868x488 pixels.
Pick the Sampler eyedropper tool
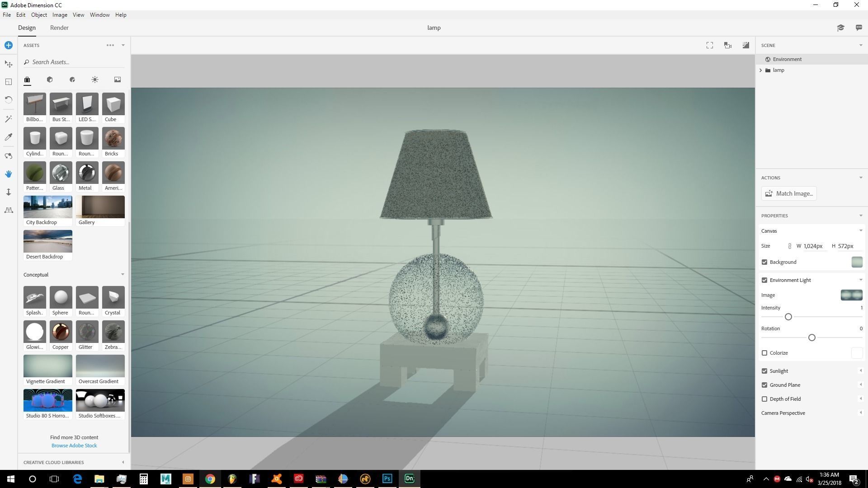tap(9, 137)
